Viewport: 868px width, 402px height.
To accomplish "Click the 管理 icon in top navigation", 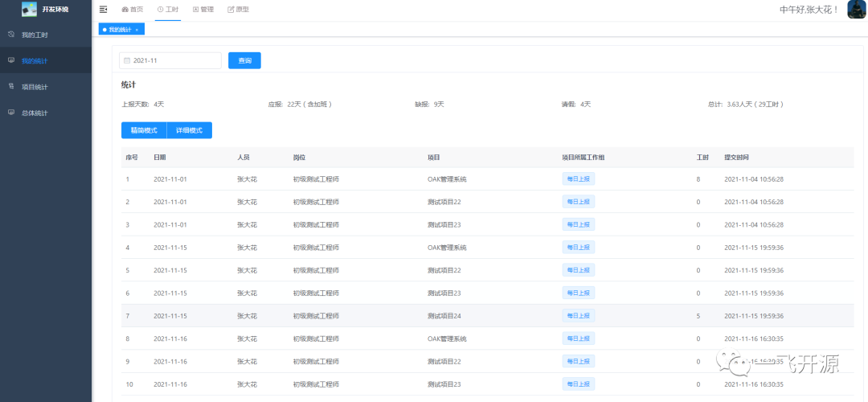I will tap(195, 10).
